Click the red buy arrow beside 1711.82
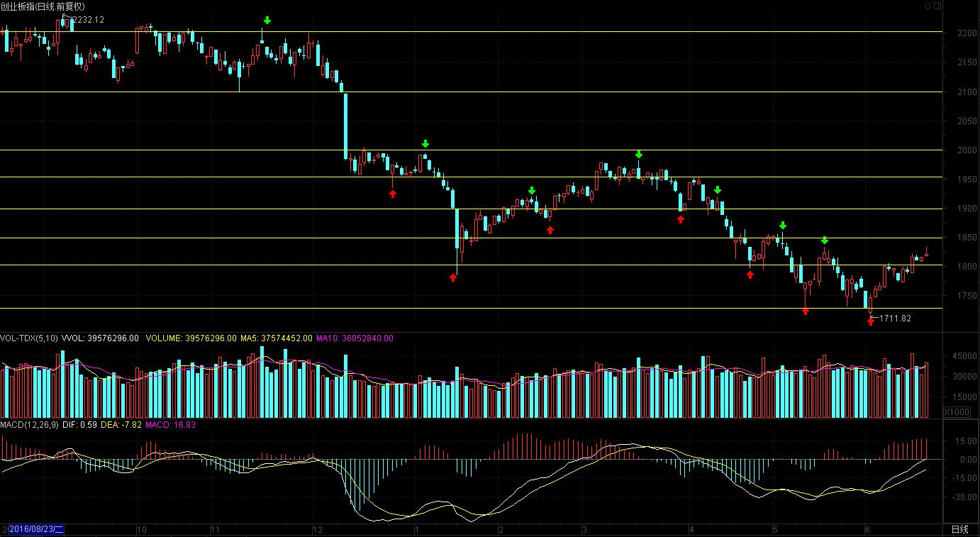 coord(871,321)
